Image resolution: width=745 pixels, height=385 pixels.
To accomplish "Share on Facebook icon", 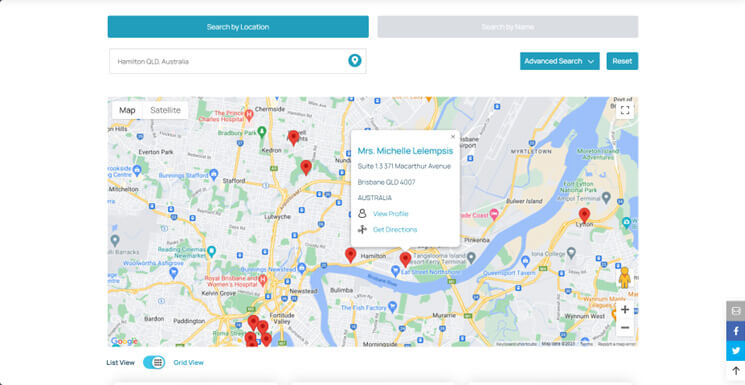I will 735,331.
